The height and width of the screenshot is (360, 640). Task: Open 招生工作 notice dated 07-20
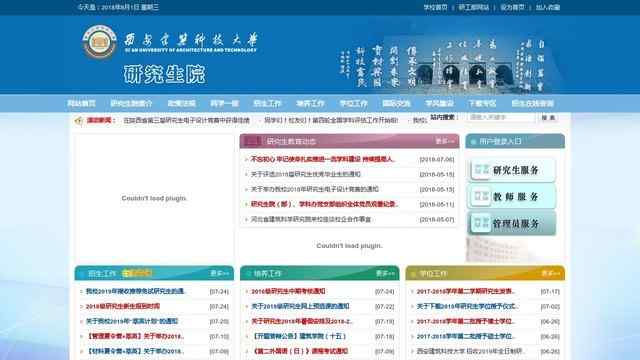click(x=131, y=321)
